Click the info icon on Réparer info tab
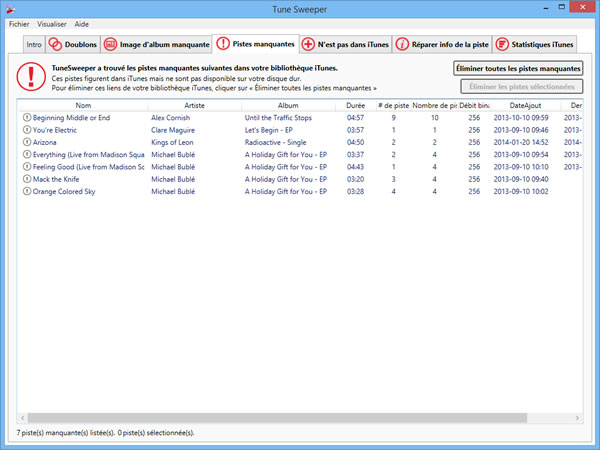 (x=402, y=44)
